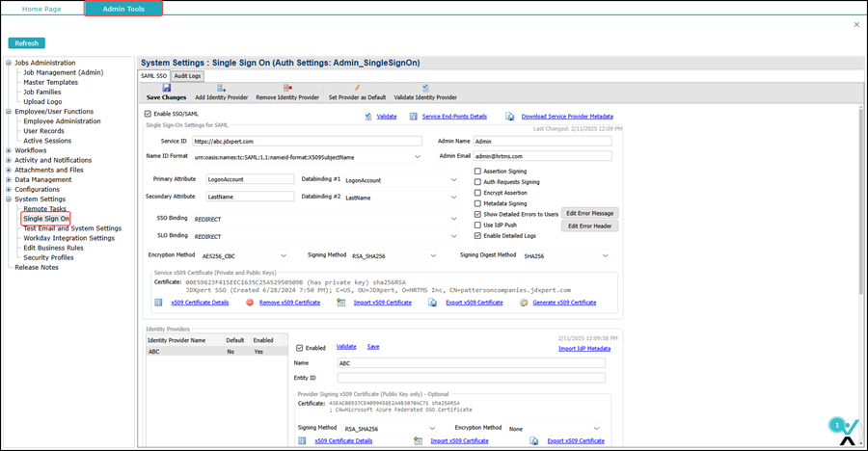Click the Add Identity Provider icon
The image size is (868, 451).
click(221, 88)
